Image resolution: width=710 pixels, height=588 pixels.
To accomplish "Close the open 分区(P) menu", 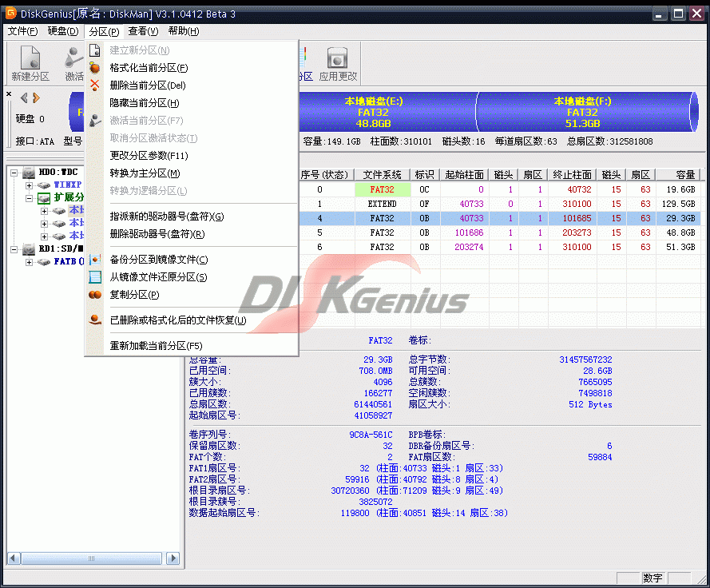I will (104, 31).
